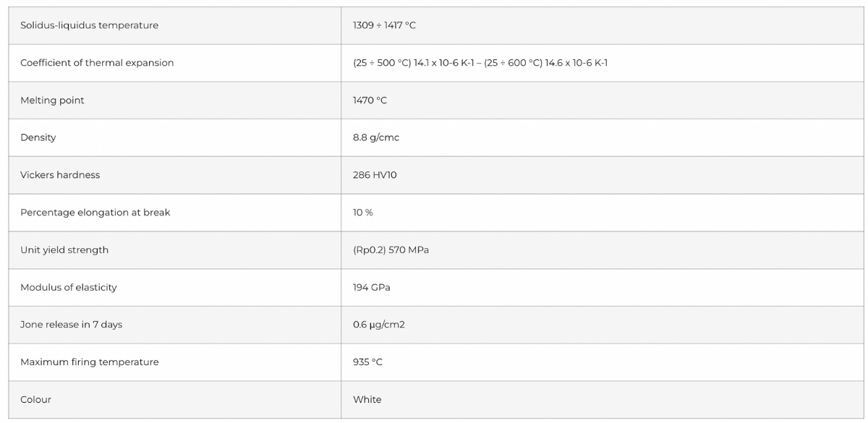Click the Modulus of elasticity label

(x=68, y=288)
